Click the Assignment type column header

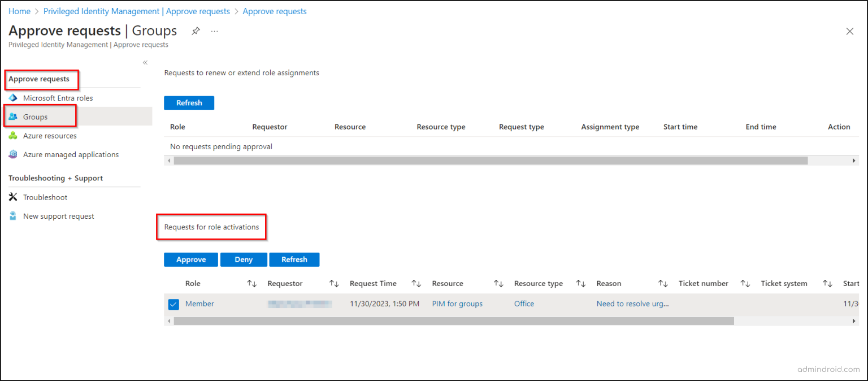610,127
